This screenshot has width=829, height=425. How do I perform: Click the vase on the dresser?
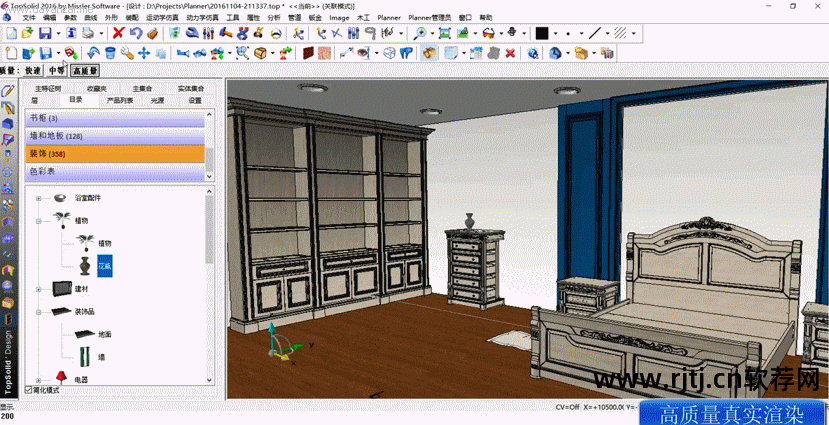(x=469, y=221)
